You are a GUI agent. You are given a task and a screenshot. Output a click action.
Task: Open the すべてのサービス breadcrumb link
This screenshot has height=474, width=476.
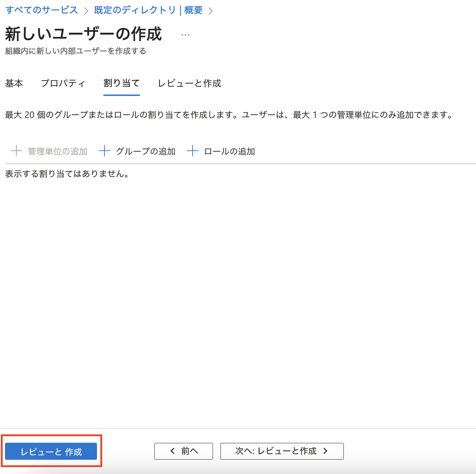[x=41, y=11]
